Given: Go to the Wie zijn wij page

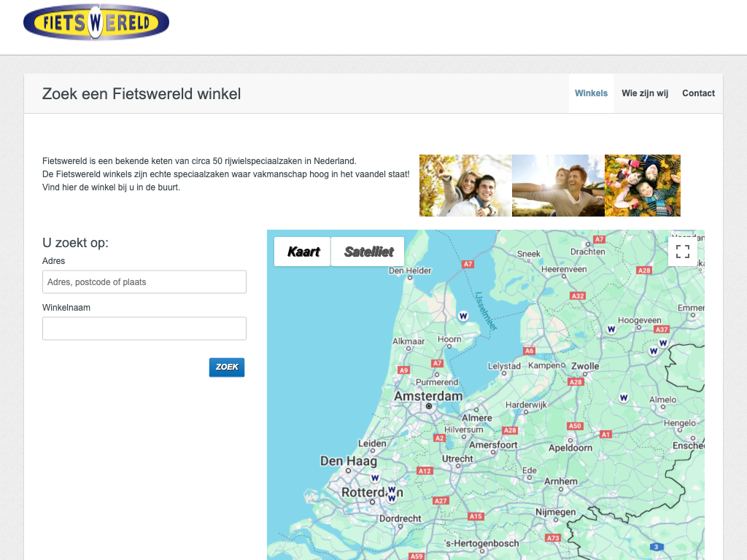Looking at the screenshot, I should [x=645, y=93].
